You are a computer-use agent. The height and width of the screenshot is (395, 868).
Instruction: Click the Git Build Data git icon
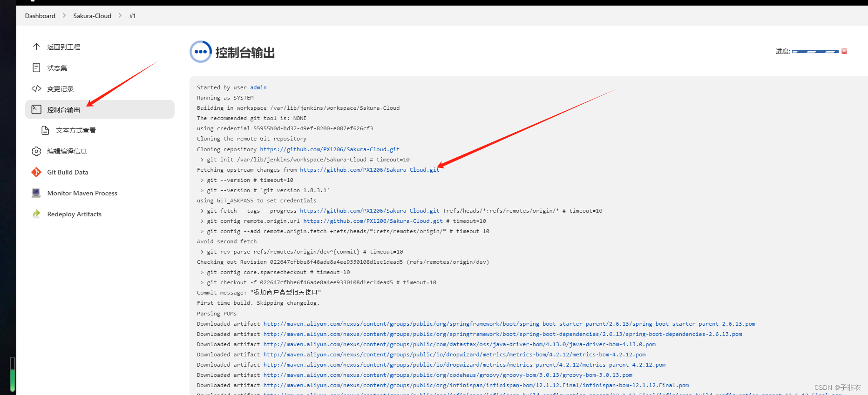(x=36, y=172)
